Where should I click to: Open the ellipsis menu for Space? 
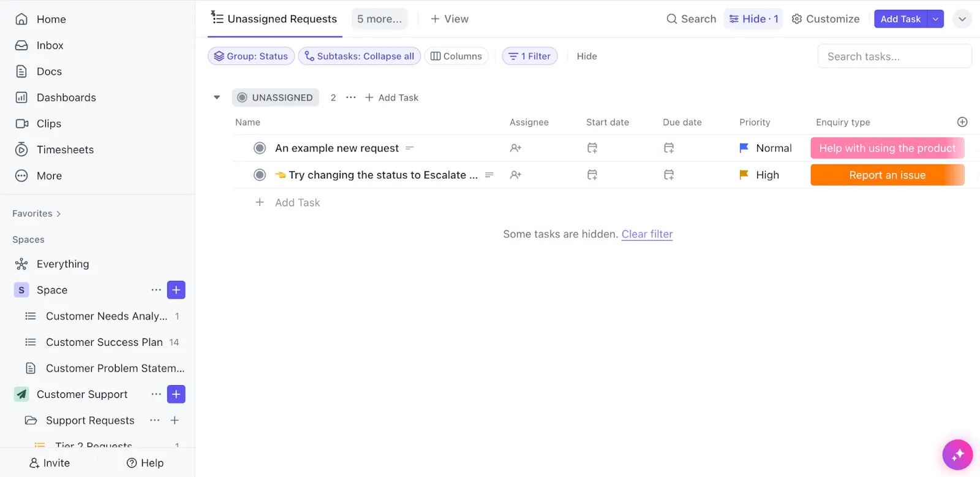[156, 290]
